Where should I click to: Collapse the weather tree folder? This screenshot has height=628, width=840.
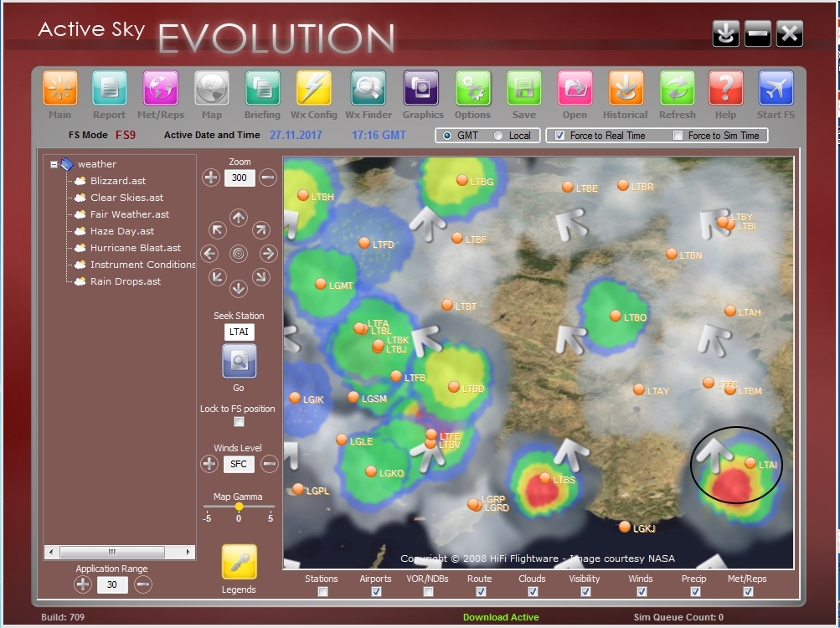click(x=54, y=164)
